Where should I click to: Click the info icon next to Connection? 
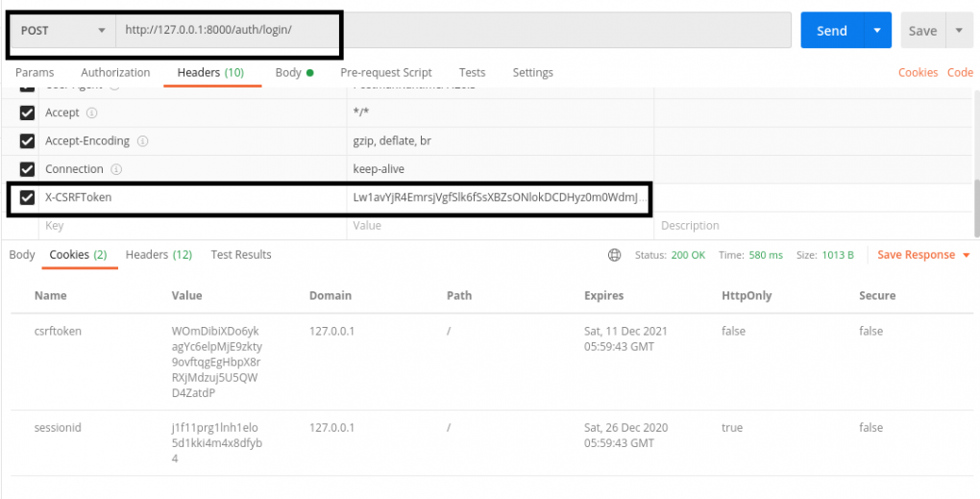point(116,169)
